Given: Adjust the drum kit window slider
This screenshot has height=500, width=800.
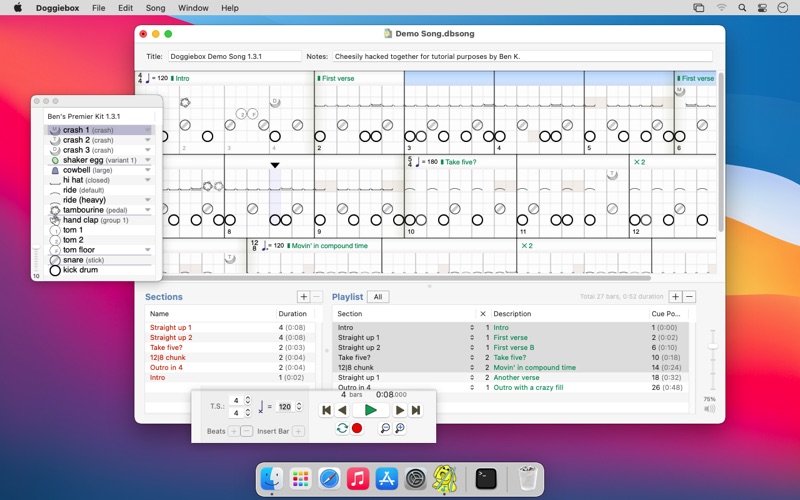Looking at the screenshot, I should (x=36, y=258).
